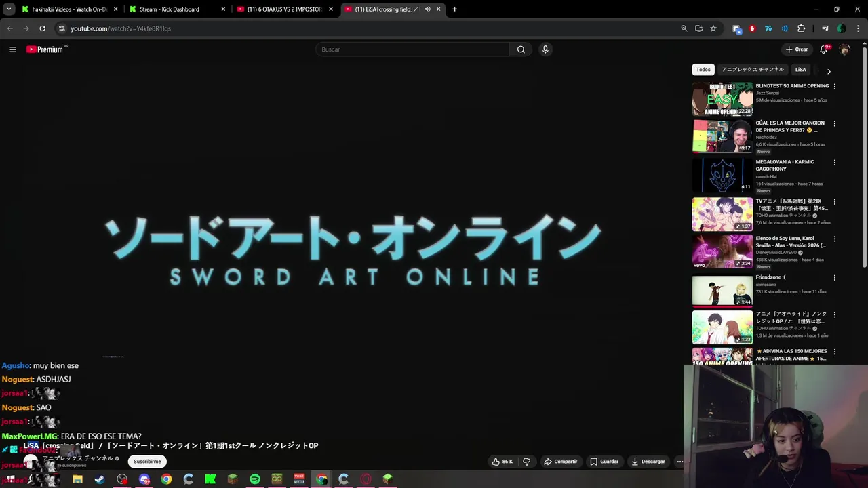This screenshot has width=868, height=488.
Task: Open BLINDTEST 50 ANIME OPENING thumbnail
Action: click(x=722, y=100)
